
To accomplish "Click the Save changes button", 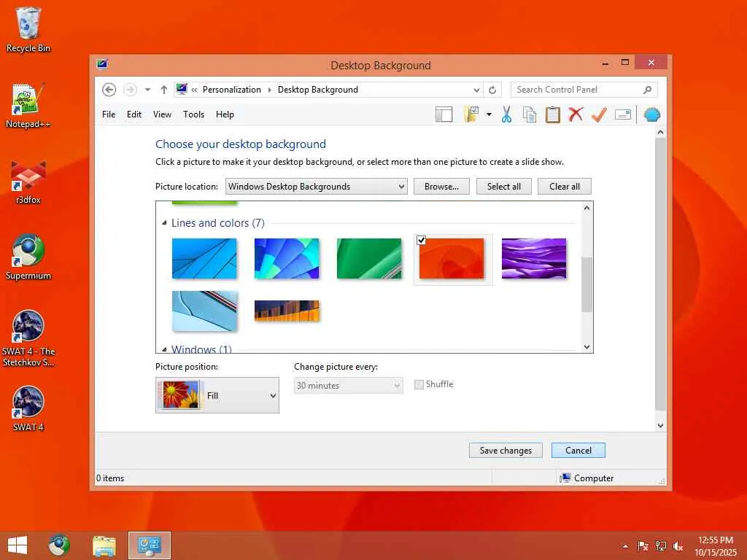I will 506,451.
